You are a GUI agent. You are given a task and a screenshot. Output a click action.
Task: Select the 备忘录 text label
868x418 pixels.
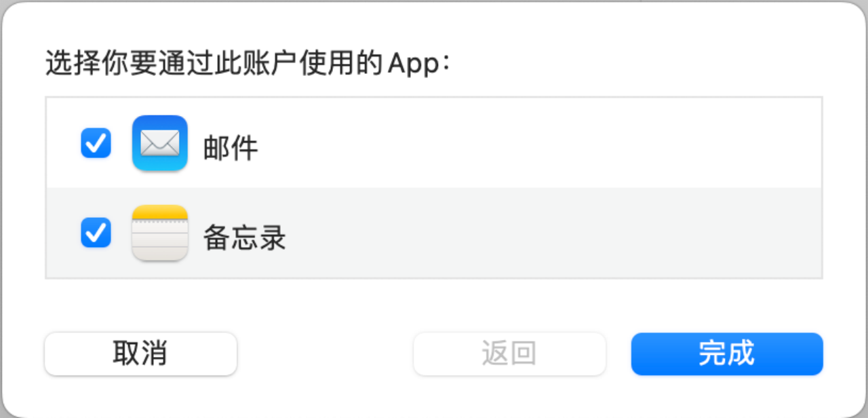tap(245, 237)
